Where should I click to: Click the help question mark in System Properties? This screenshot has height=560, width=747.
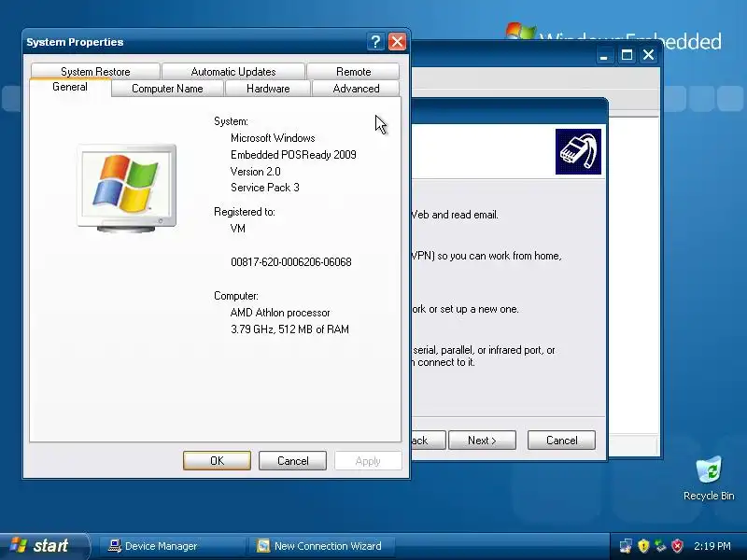point(375,42)
